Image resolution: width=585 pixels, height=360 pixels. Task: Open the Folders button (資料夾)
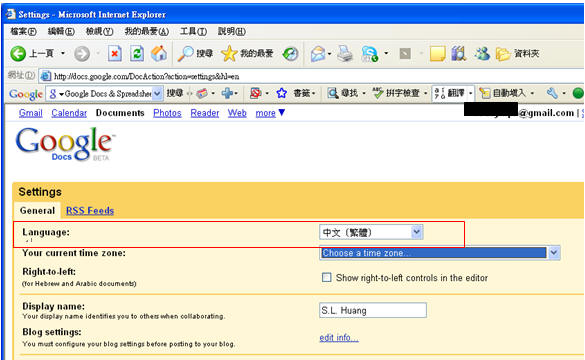point(517,54)
